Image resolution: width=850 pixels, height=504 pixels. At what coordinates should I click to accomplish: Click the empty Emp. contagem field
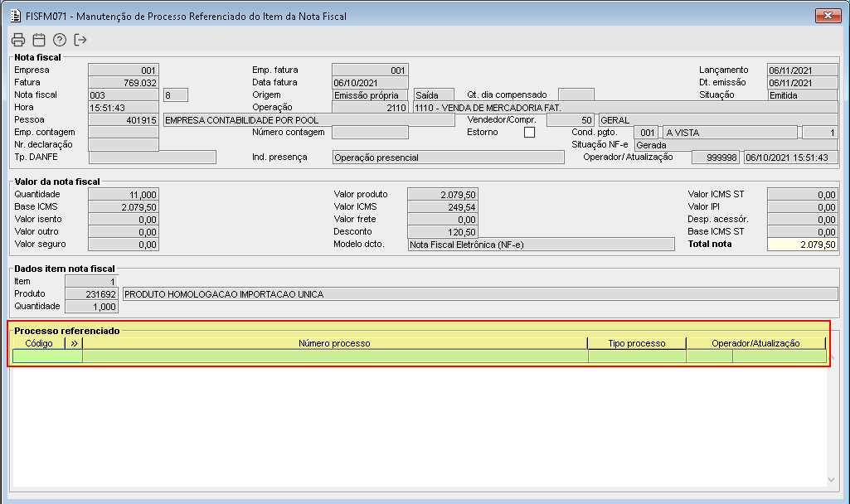[x=124, y=133]
